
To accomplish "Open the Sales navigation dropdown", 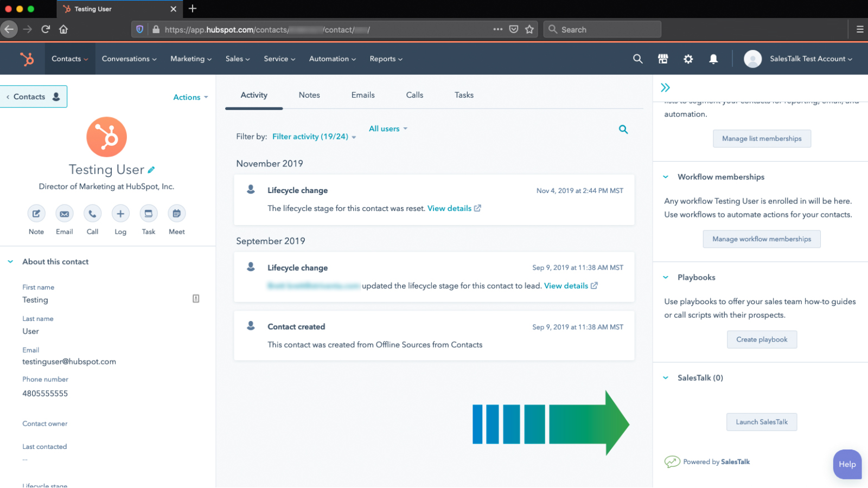I will click(238, 59).
